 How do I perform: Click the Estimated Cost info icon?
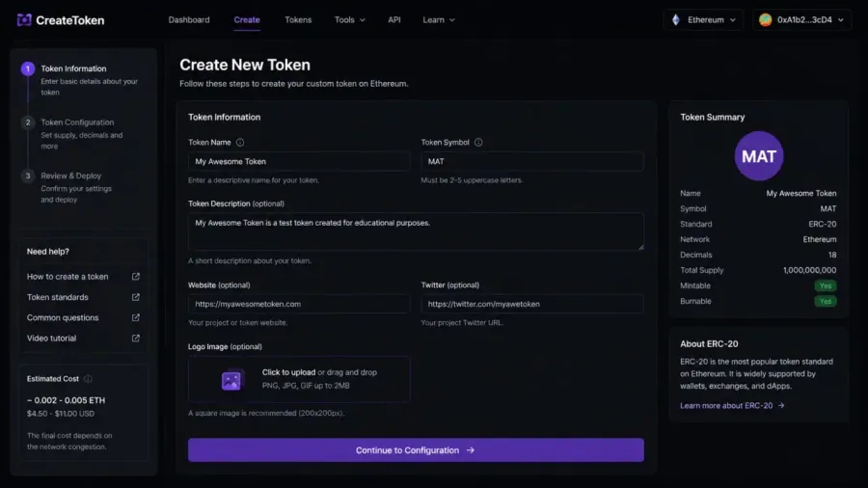tap(88, 379)
